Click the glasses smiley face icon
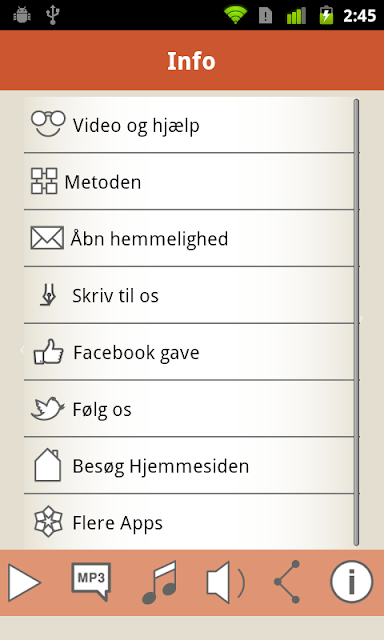This screenshot has width=384, height=640. [48, 123]
